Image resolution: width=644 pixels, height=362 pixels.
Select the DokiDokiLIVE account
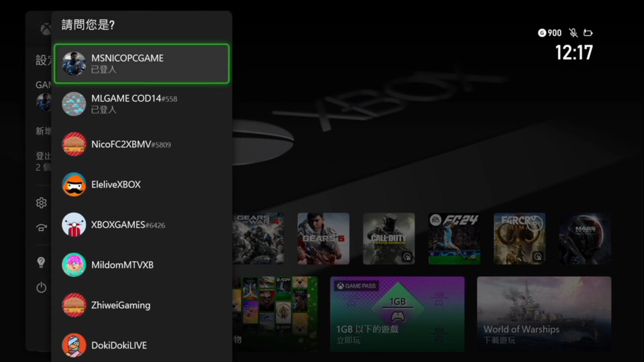(x=142, y=345)
